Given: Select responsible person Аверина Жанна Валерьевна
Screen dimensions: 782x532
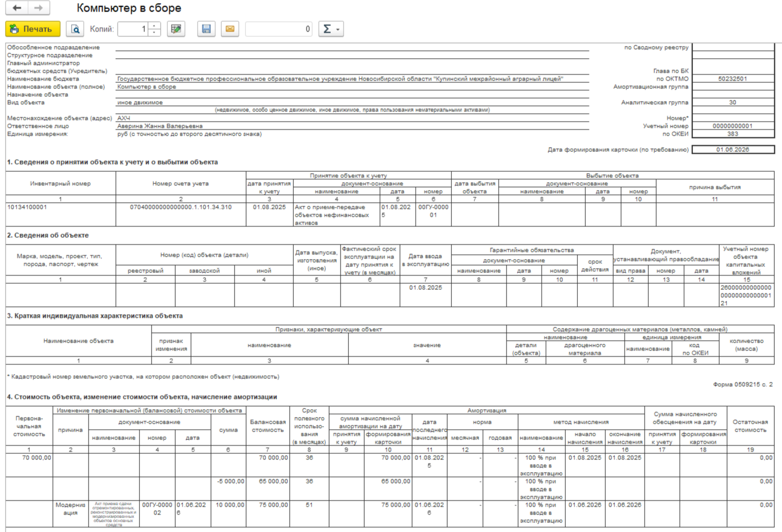Looking at the screenshot, I should pos(160,126).
